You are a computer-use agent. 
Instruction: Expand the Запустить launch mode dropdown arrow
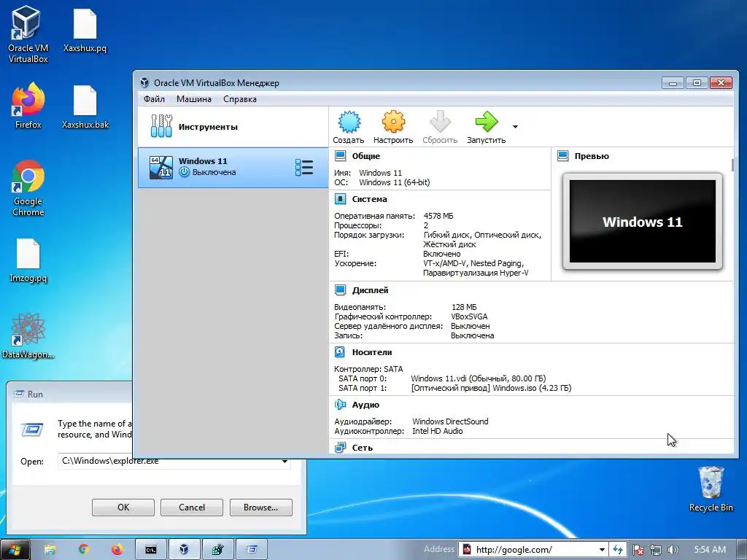515,127
